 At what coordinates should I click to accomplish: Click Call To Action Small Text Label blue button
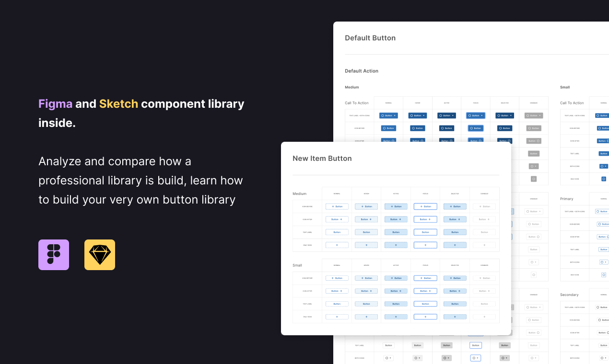click(604, 154)
